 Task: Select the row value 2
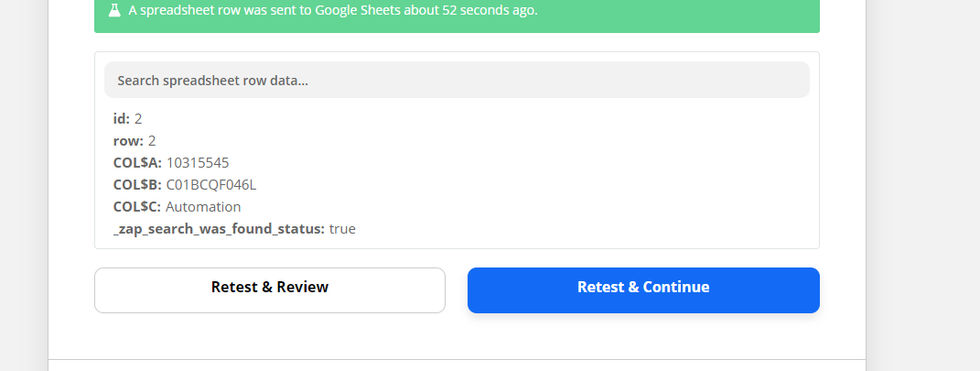tap(152, 141)
